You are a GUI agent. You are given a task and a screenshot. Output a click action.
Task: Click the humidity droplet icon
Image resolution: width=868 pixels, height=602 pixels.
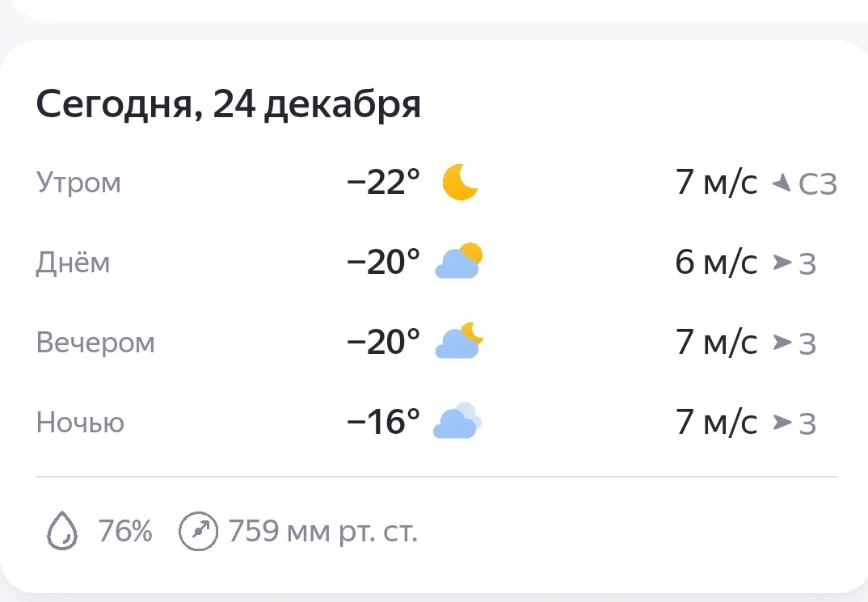[62, 532]
